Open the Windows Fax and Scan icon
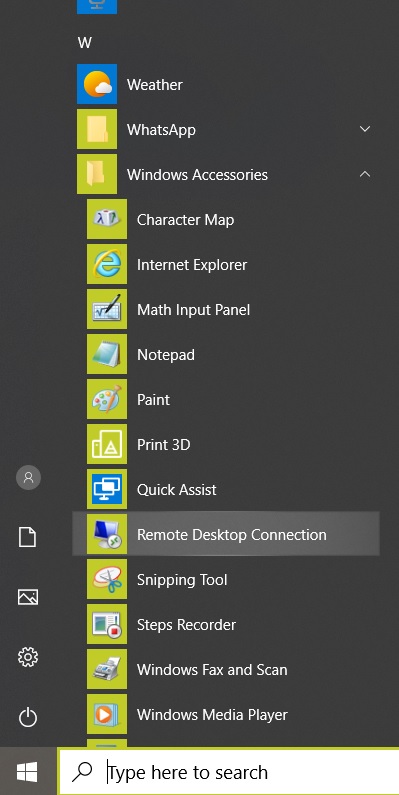Image resolution: width=399 pixels, height=795 pixels. tap(107, 669)
